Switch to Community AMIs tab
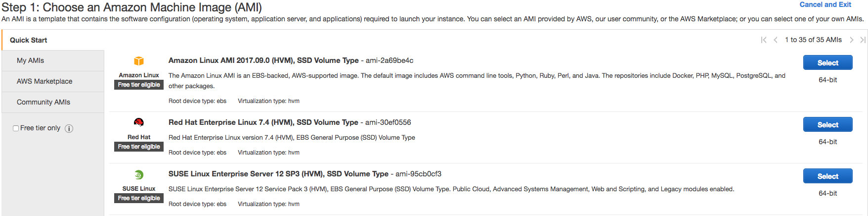The height and width of the screenshot is (216, 868). tap(43, 102)
